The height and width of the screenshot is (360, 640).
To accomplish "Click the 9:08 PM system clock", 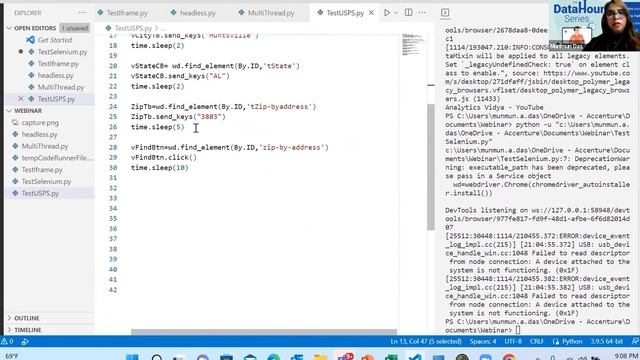I will click(x=626, y=356).
